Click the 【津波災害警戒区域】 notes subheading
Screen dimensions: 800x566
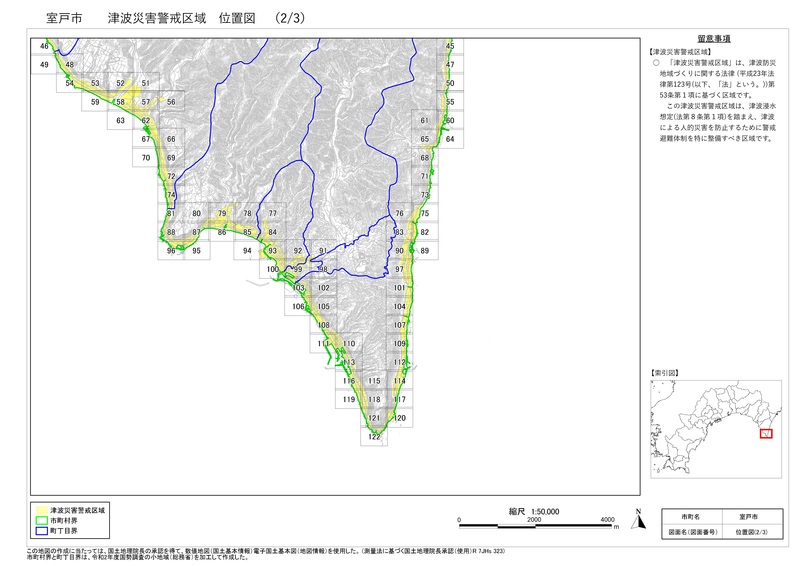pyautogui.click(x=680, y=51)
